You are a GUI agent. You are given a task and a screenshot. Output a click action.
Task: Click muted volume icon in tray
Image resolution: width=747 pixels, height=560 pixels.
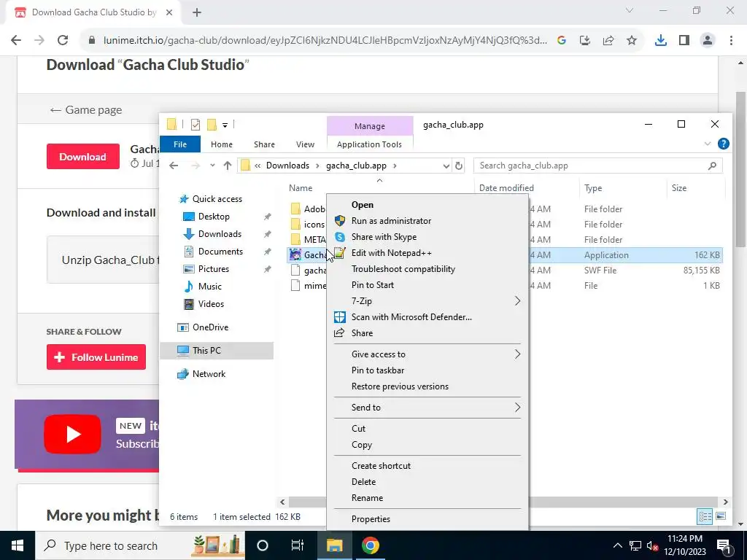coord(653,545)
